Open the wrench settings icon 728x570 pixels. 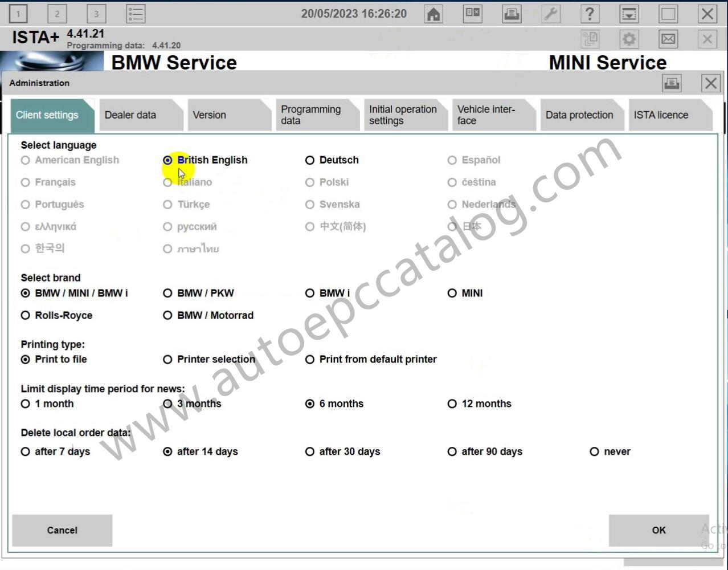(x=551, y=14)
